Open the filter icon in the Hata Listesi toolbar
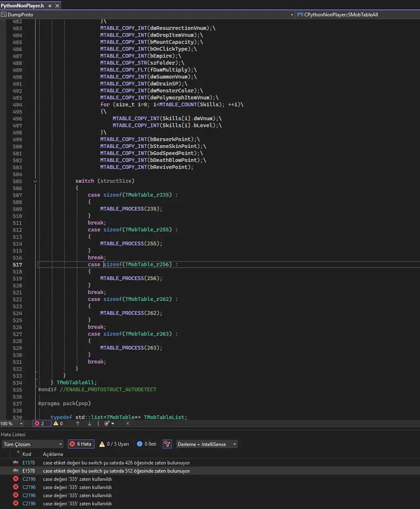 coord(167,444)
